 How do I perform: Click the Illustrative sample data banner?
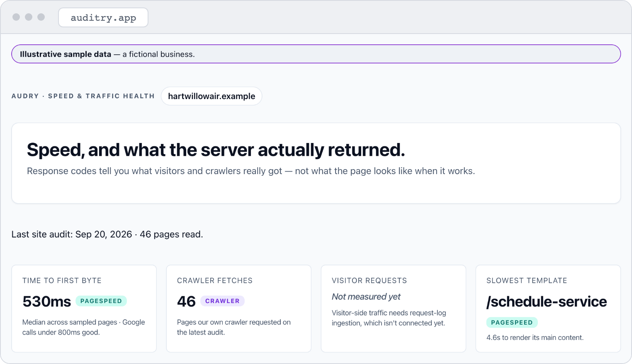pos(316,54)
